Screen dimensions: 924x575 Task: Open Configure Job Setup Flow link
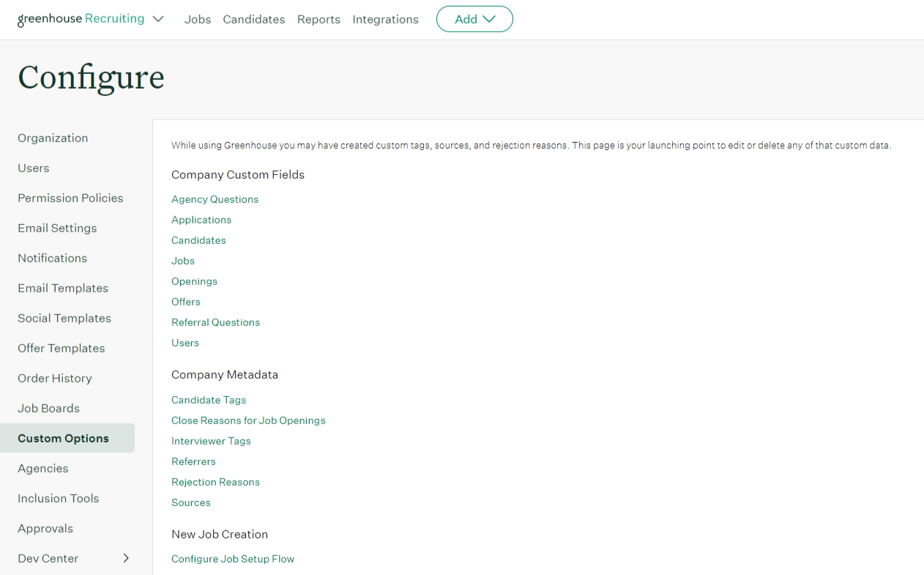[233, 559]
